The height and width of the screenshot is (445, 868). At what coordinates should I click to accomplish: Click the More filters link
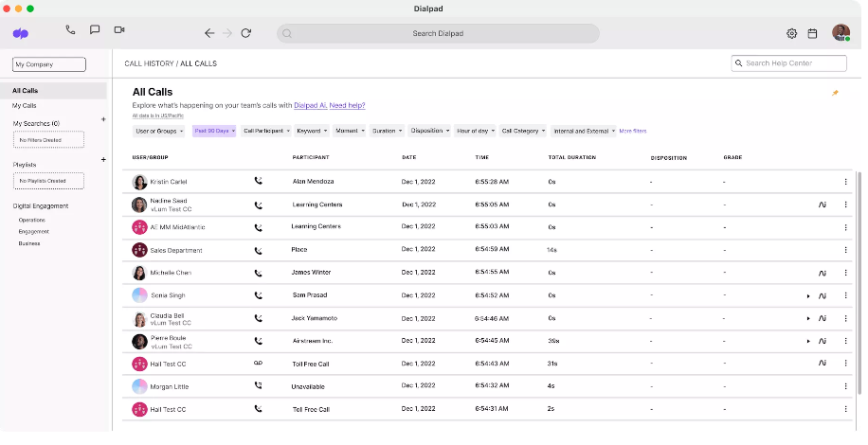click(x=633, y=131)
